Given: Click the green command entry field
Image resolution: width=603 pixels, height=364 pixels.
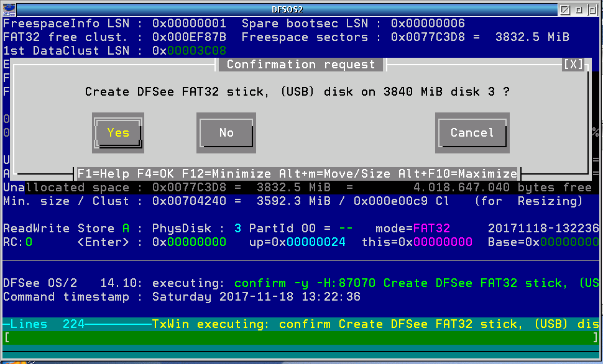Looking at the screenshot, I should point(301,337).
